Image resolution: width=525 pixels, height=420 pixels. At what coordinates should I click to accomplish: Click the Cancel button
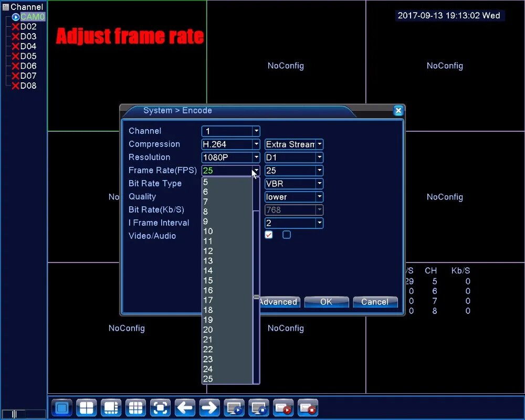point(375,302)
